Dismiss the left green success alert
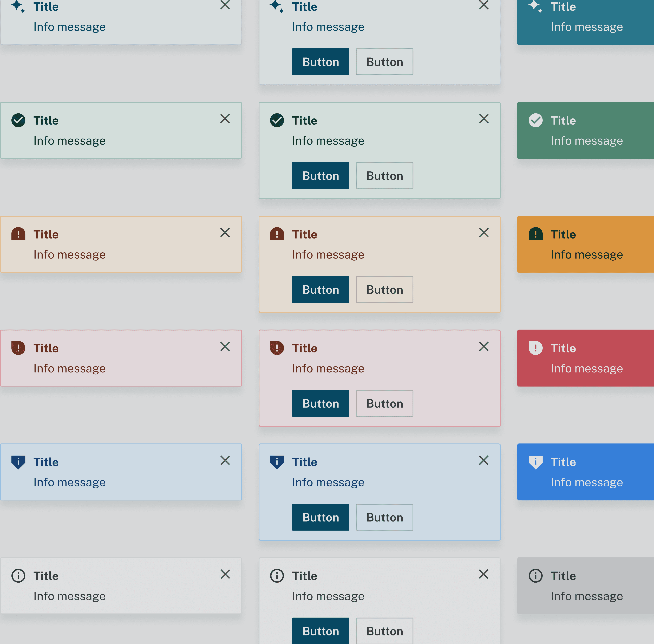The height and width of the screenshot is (644, 654). pyautogui.click(x=225, y=119)
